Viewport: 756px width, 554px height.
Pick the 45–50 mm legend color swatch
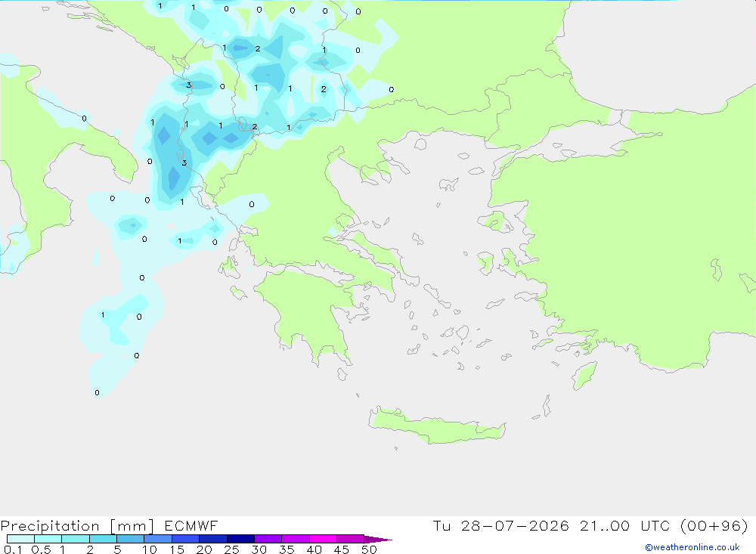pyautogui.click(x=350, y=539)
